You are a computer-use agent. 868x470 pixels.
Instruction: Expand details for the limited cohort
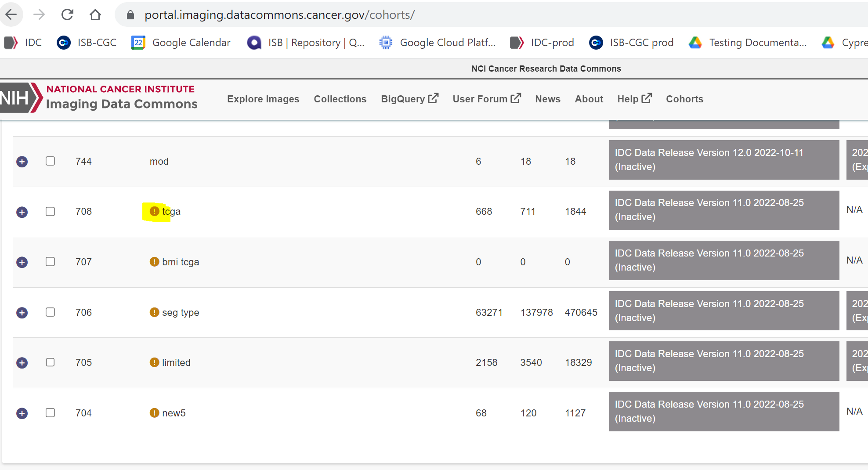pos(22,362)
